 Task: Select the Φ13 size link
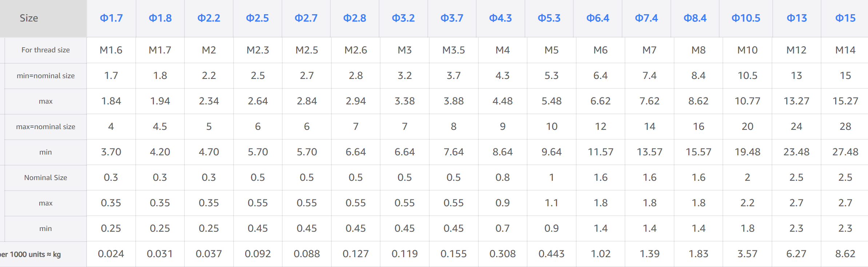[797, 18]
